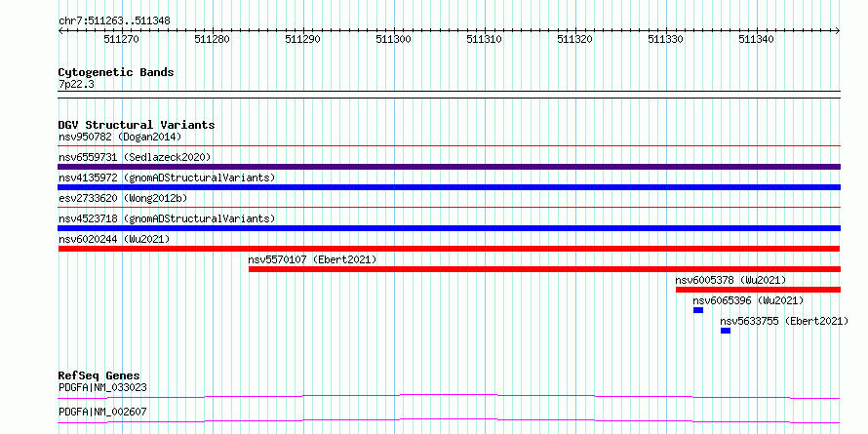The height and width of the screenshot is (434, 868).
Task: Click the small blue bar for nsv6065396
Action: pyautogui.click(x=698, y=310)
